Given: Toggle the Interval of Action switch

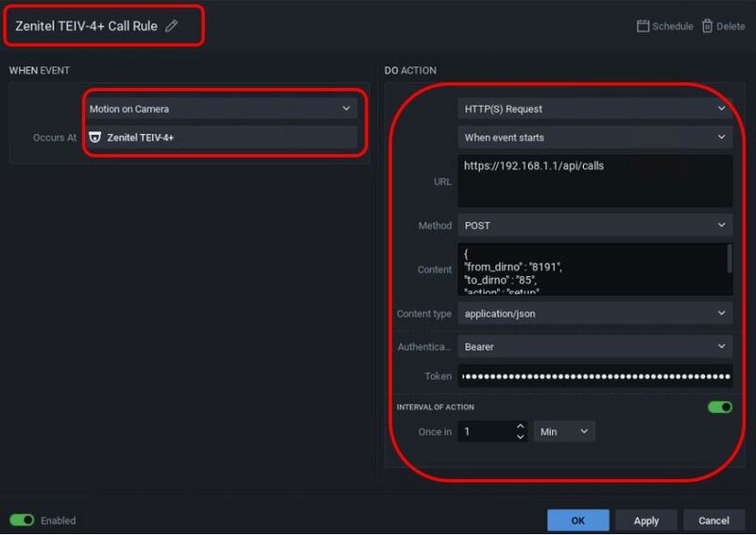Looking at the screenshot, I should [x=720, y=406].
